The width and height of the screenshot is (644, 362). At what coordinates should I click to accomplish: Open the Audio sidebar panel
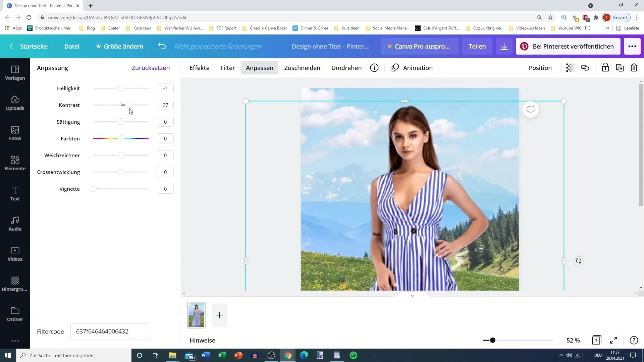(x=15, y=224)
